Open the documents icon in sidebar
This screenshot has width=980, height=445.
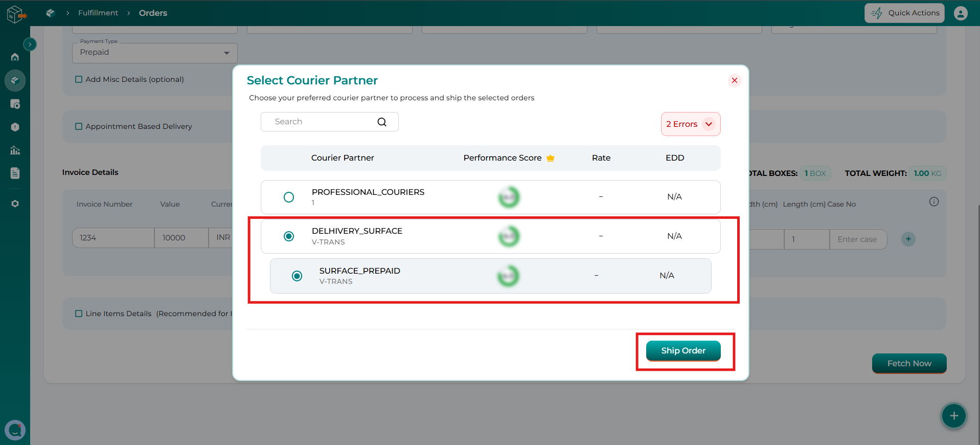click(15, 173)
